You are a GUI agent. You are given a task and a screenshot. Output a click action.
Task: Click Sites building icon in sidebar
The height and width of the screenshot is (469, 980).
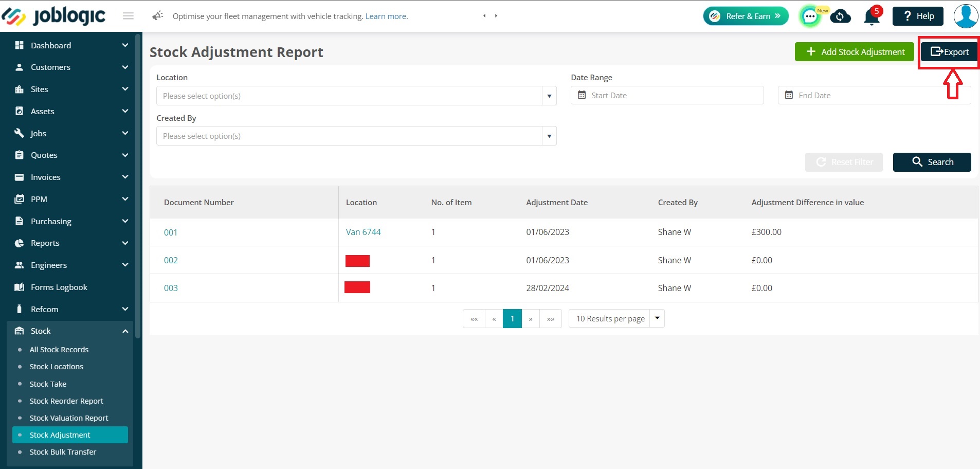pos(20,89)
